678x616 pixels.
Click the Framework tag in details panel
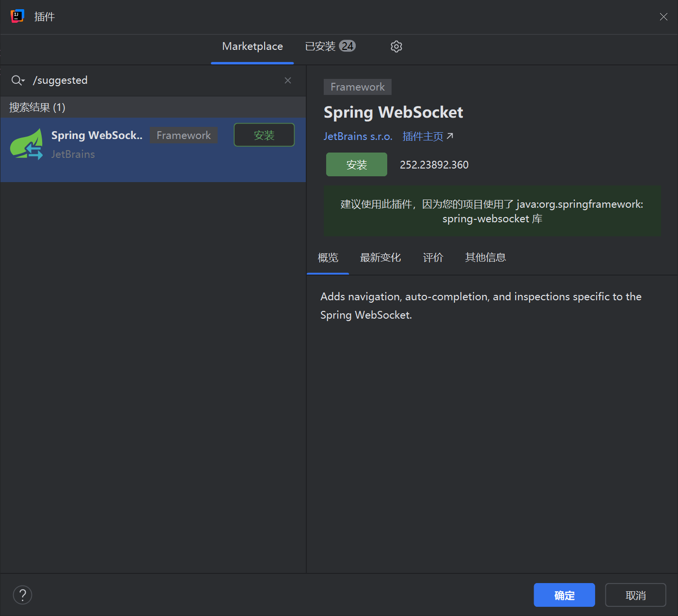coord(358,87)
